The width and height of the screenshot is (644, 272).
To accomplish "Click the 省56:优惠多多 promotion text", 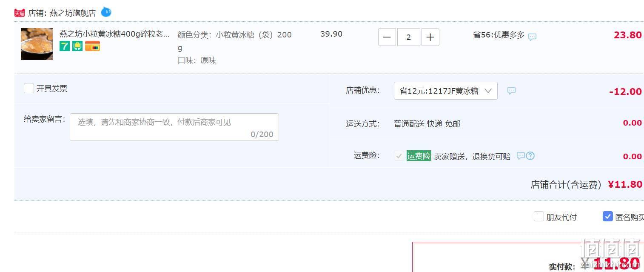I will point(499,35).
